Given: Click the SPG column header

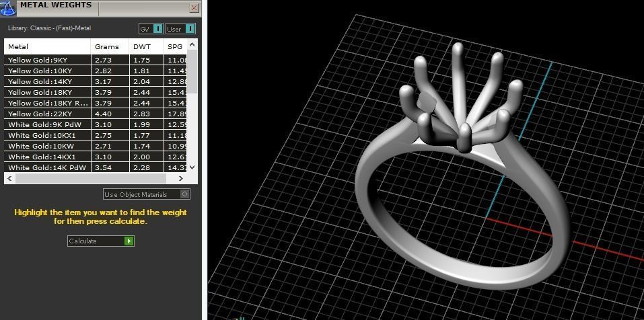Looking at the screenshot, I should click(176, 47).
